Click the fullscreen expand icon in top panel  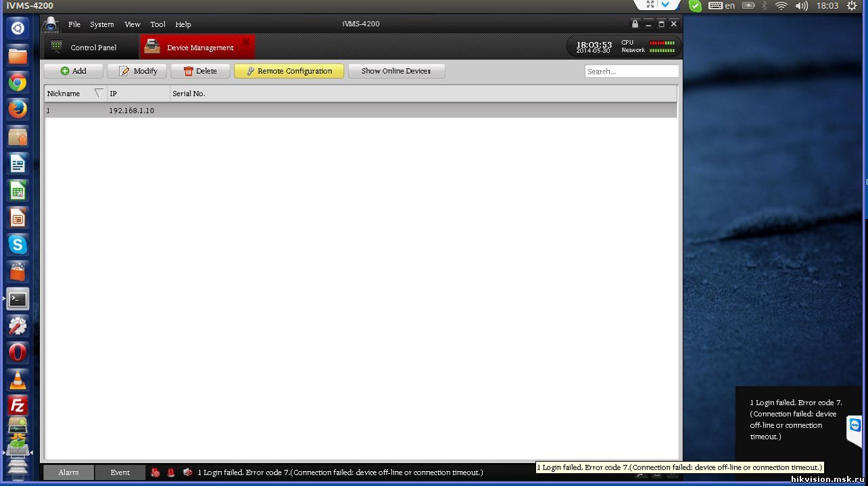[x=650, y=5]
